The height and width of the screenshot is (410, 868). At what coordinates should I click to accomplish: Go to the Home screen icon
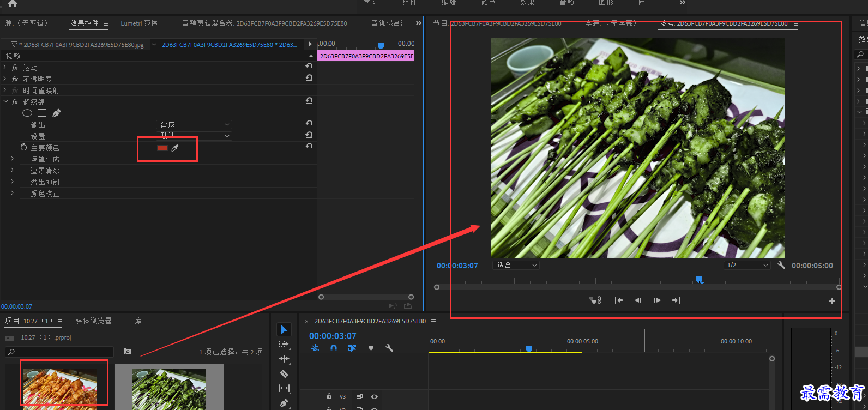[12, 4]
